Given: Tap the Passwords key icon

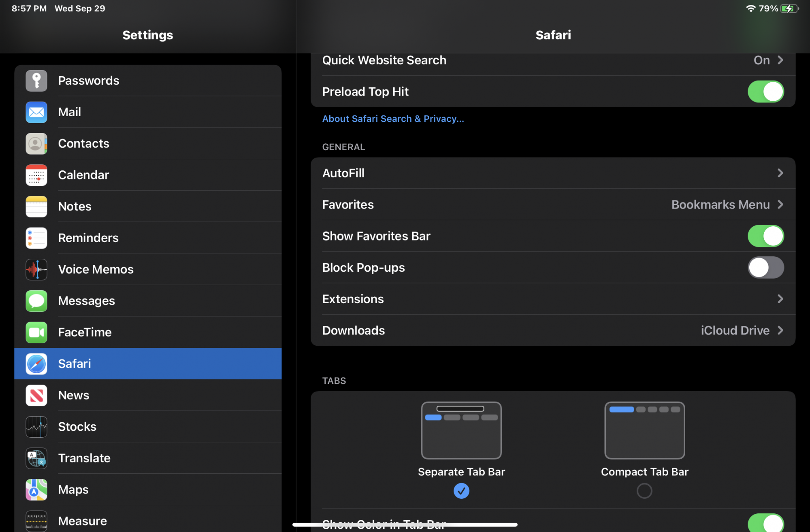Looking at the screenshot, I should (x=36, y=81).
